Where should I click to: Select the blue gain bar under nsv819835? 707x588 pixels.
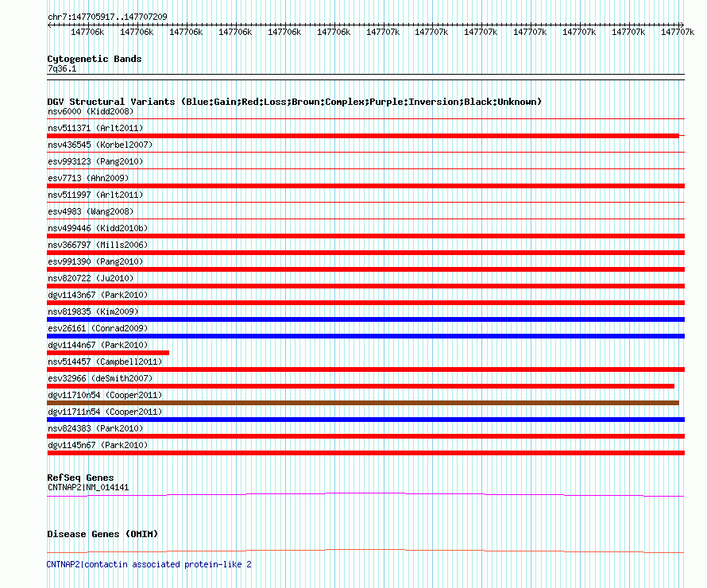[365, 319]
